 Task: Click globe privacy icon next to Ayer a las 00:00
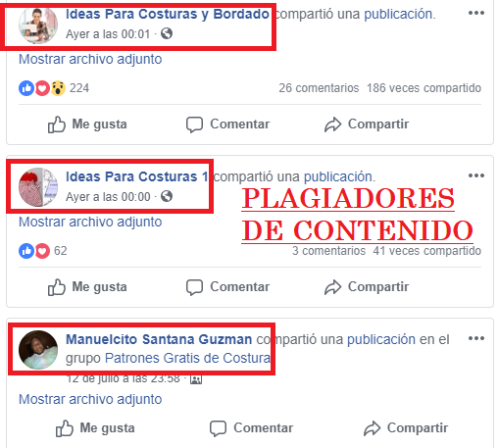pyautogui.click(x=167, y=196)
